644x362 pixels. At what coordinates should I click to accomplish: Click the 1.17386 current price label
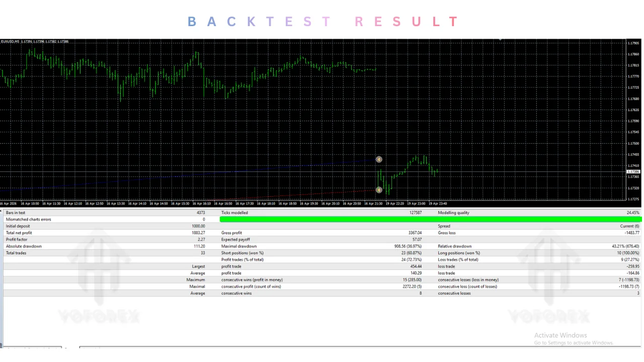pyautogui.click(x=633, y=171)
